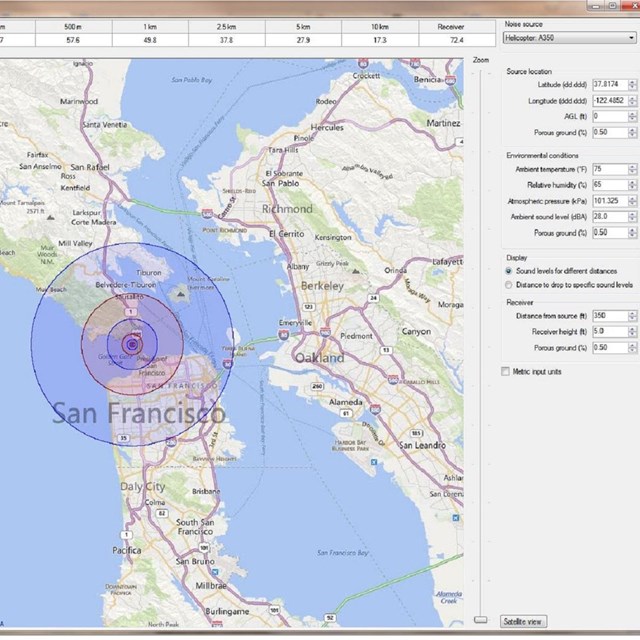
Task: Select 'Sound levels for different distances' option
Action: 510,271
